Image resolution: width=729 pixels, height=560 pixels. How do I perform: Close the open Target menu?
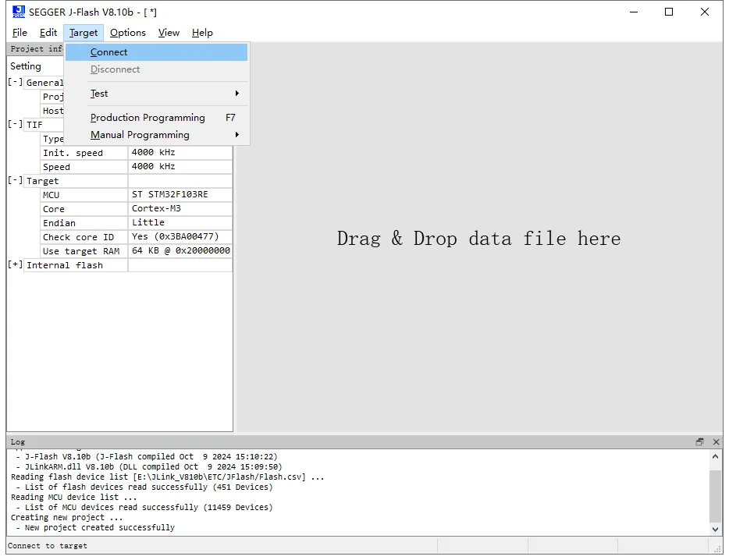pyautogui.click(x=84, y=33)
